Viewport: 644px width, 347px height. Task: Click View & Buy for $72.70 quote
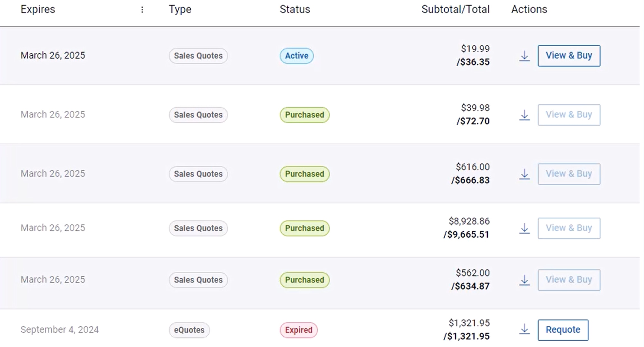[569, 115]
